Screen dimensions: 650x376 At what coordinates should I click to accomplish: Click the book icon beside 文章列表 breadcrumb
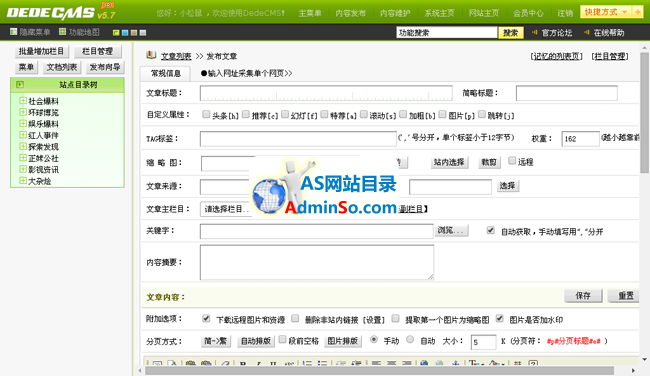[151, 55]
